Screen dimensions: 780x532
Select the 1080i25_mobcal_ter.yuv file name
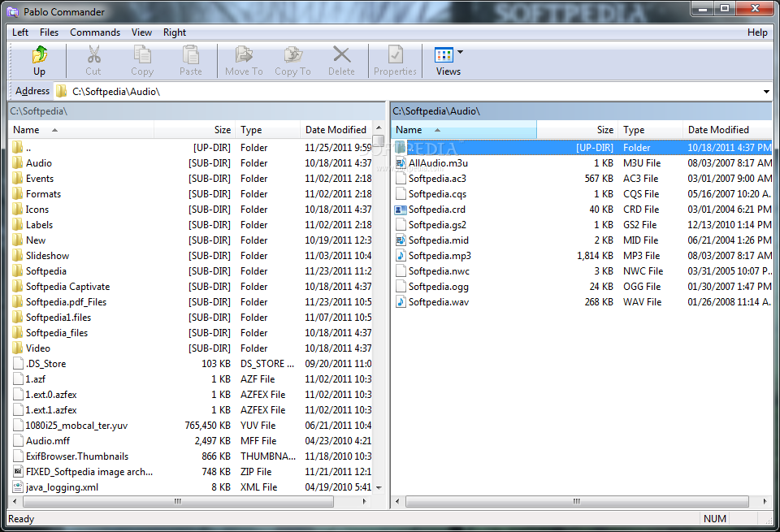tap(76, 425)
